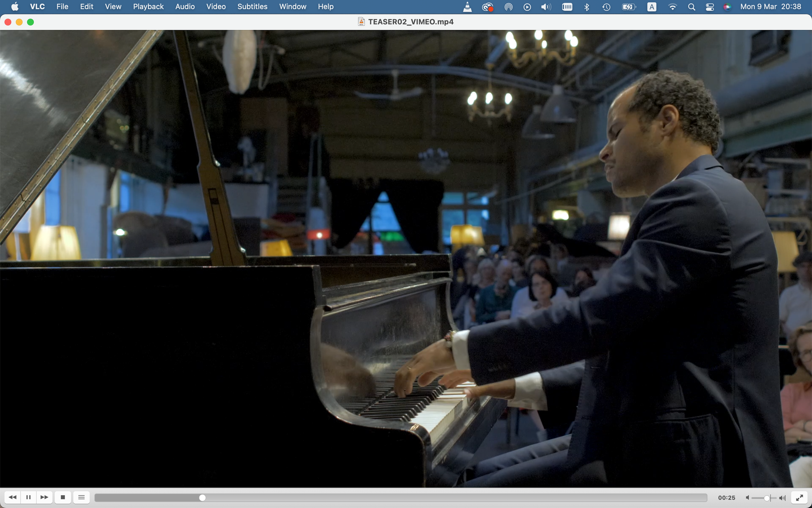Open Spotlight search magnifier icon
The height and width of the screenshot is (508, 812).
691,7
